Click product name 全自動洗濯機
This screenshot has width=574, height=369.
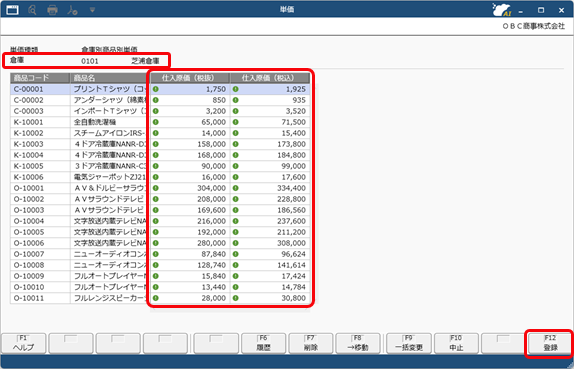coord(95,122)
